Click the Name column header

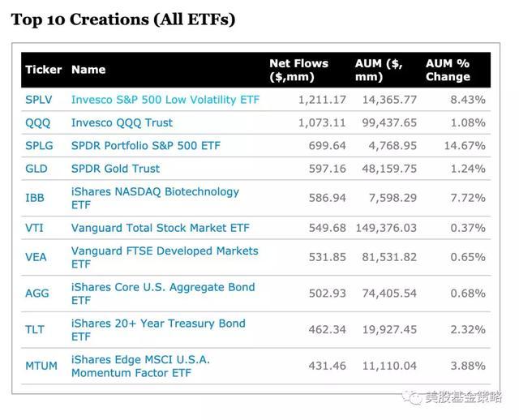coord(88,70)
